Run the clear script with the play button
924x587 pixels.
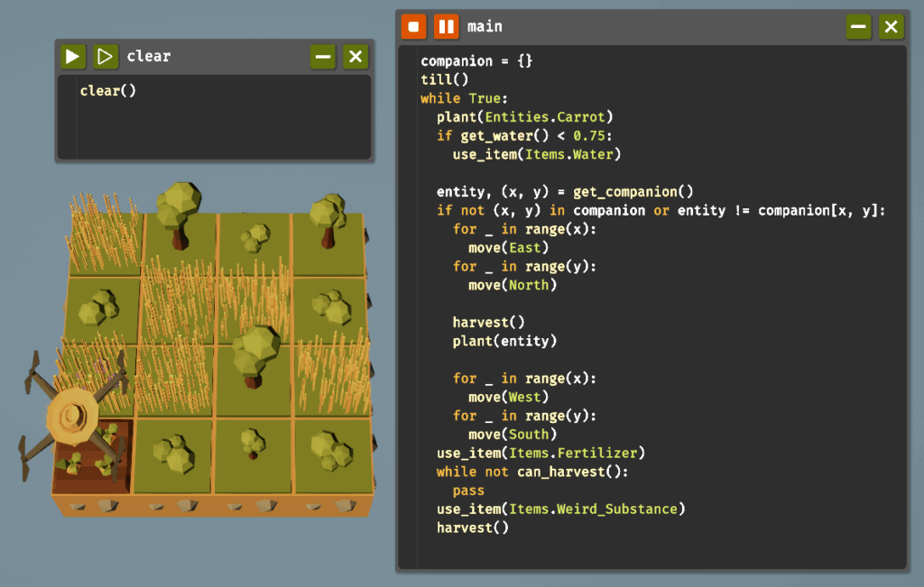[x=73, y=57]
